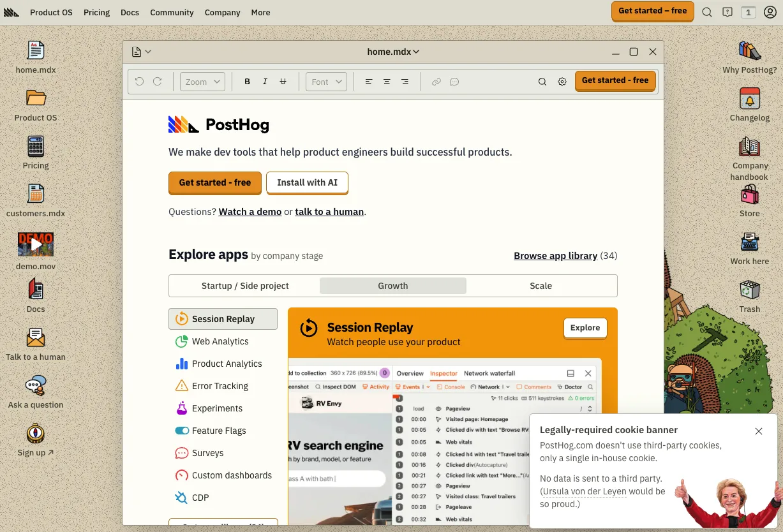This screenshot has height=532, width=783.
Task: Open the editor settings gear
Action: pyautogui.click(x=562, y=82)
